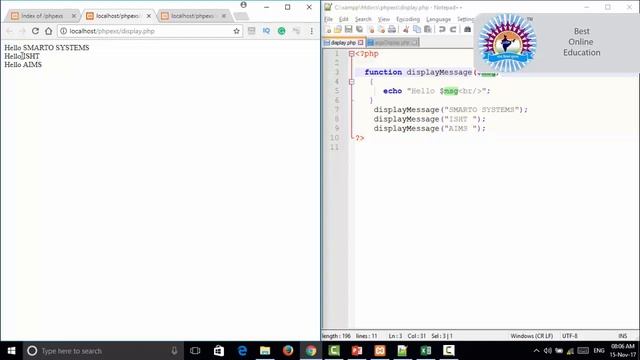Click the Chrome address bar
This screenshot has height=360, width=640.
pos(150,31)
